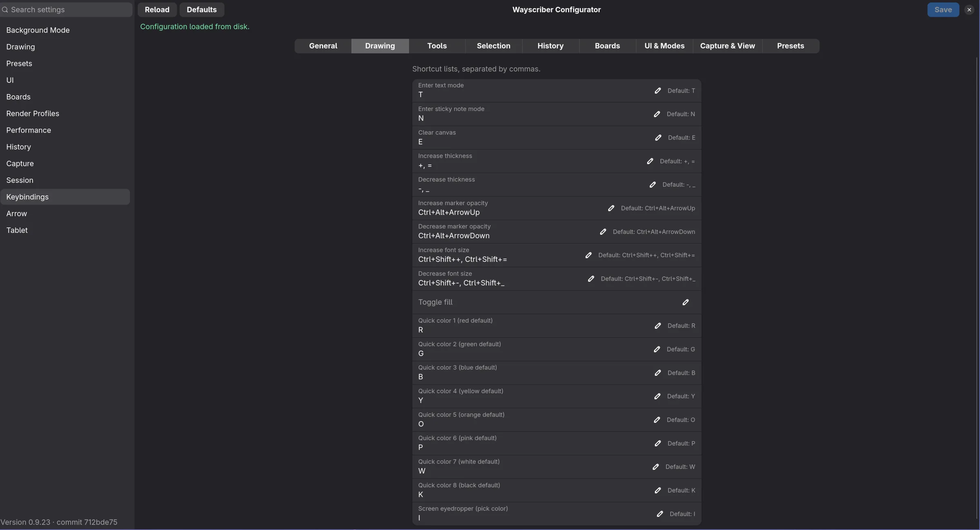The width and height of the screenshot is (980, 530).
Task: Edit the Toggle fill shortcut
Action: tap(685, 302)
